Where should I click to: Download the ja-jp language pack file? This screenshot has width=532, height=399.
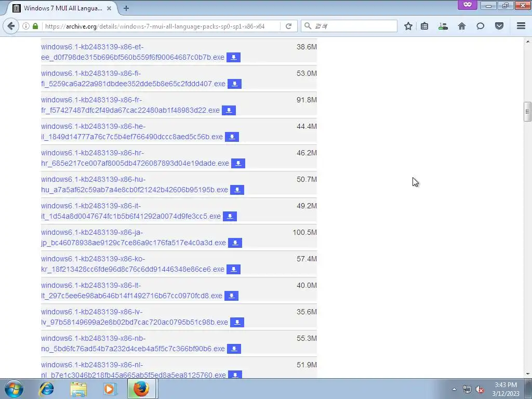[235, 243]
